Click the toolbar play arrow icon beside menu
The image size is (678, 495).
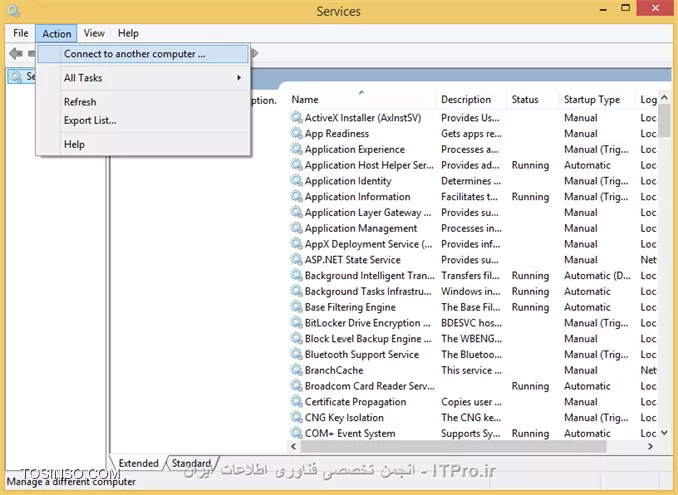pos(255,53)
